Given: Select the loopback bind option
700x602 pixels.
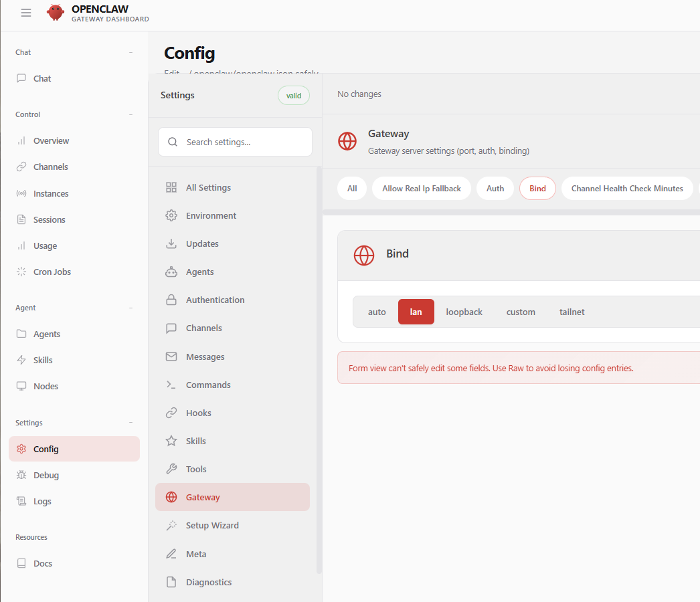Looking at the screenshot, I should (464, 312).
